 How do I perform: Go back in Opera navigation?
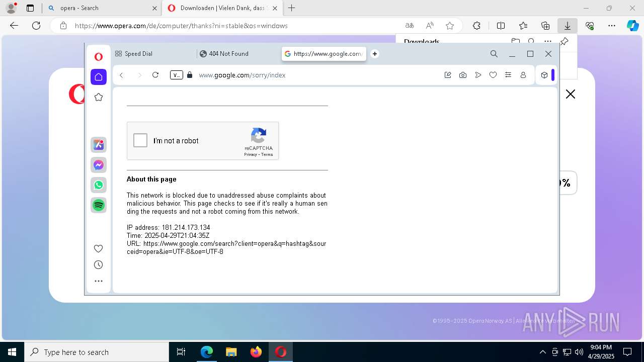point(121,75)
